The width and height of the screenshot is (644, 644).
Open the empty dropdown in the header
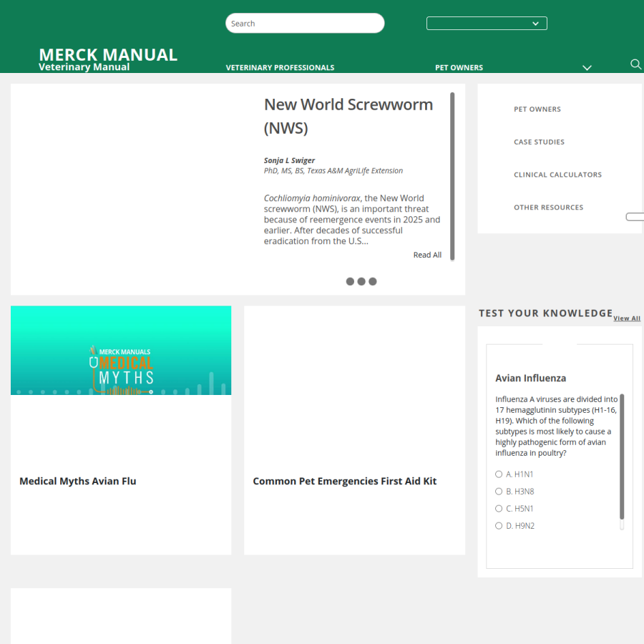click(487, 24)
